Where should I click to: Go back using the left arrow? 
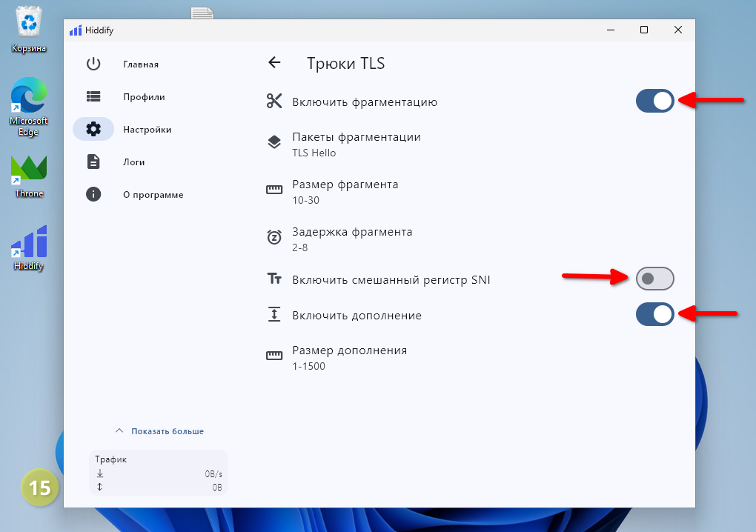pyautogui.click(x=274, y=62)
